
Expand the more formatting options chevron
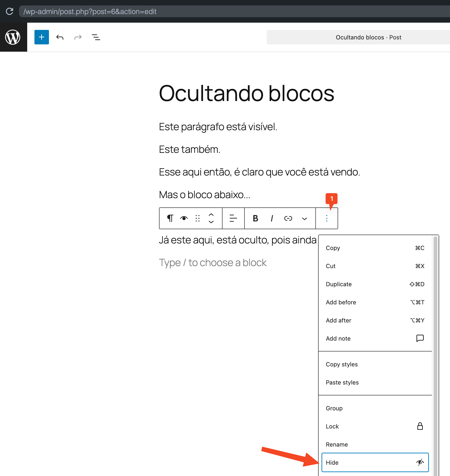pyautogui.click(x=304, y=219)
